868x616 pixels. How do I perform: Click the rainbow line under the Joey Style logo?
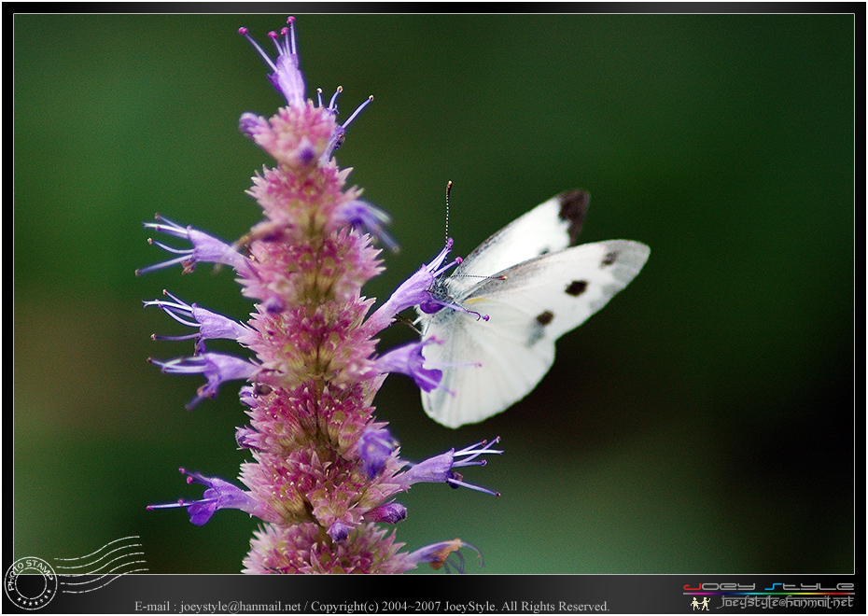click(x=768, y=594)
